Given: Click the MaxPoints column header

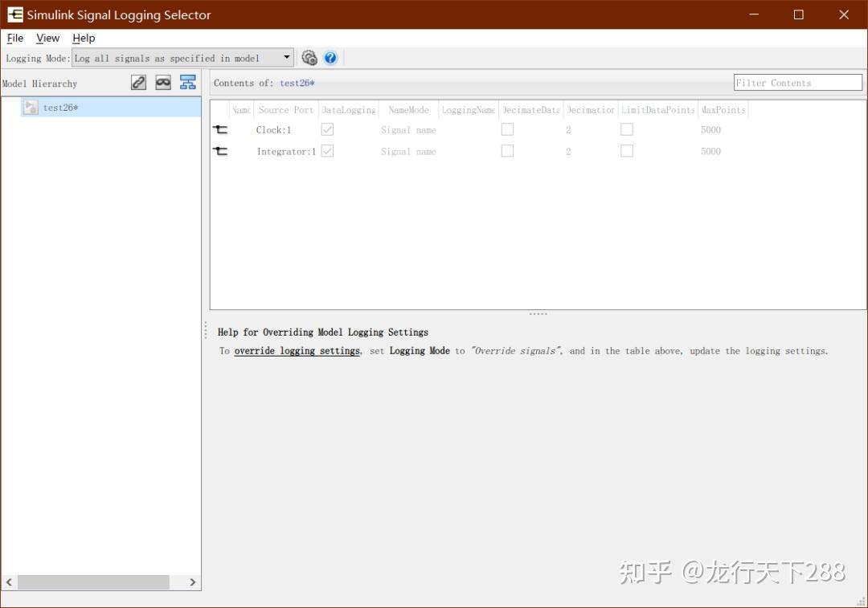Looking at the screenshot, I should (x=723, y=110).
